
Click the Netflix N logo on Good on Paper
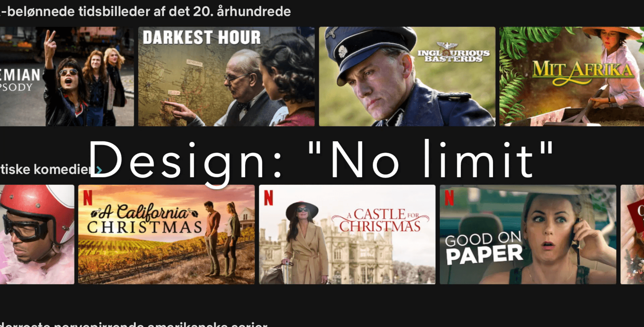pos(449,198)
